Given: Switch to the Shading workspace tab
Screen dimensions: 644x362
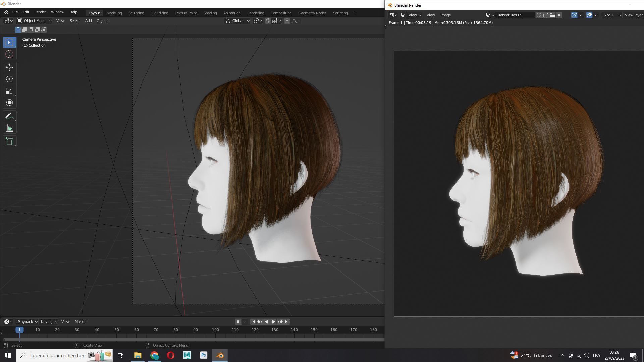Looking at the screenshot, I should (x=210, y=13).
